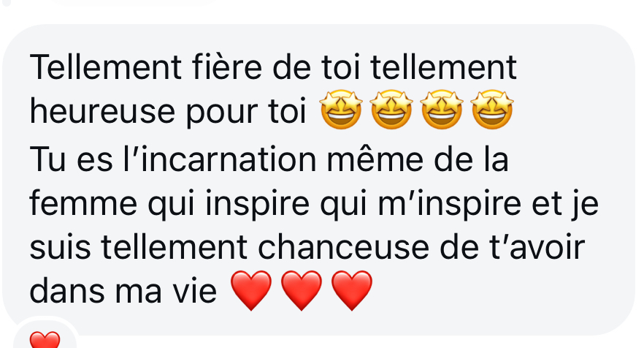This screenshot has height=348, width=644.
Task: Select the word 'heureuse' in the message
Action: [x=103, y=113]
